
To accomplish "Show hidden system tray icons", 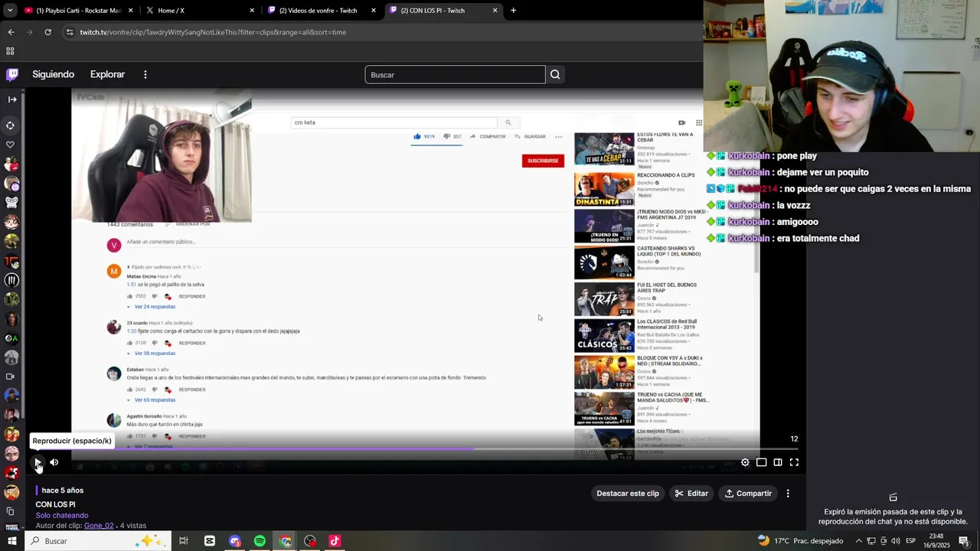I will click(x=858, y=541).
